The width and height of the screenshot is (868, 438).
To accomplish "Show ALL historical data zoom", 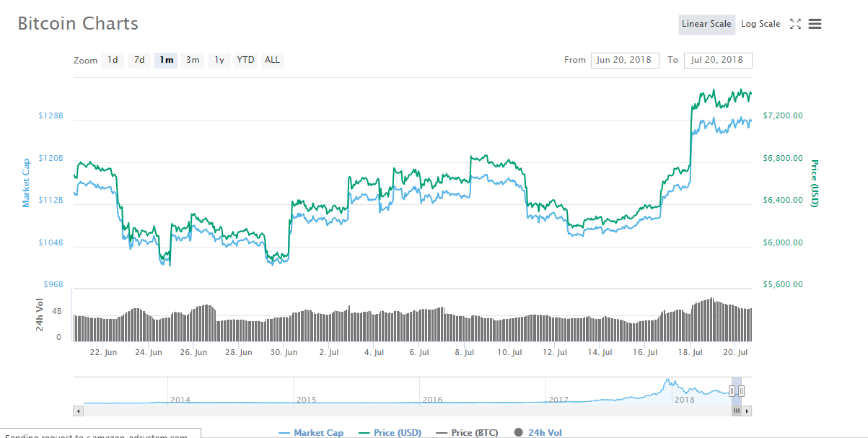I will [272, 60].
